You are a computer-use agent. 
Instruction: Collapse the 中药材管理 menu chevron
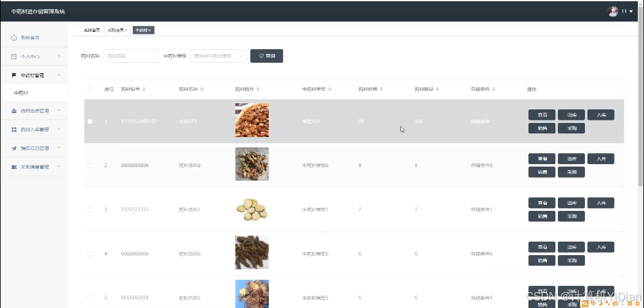tap(58, 75)
